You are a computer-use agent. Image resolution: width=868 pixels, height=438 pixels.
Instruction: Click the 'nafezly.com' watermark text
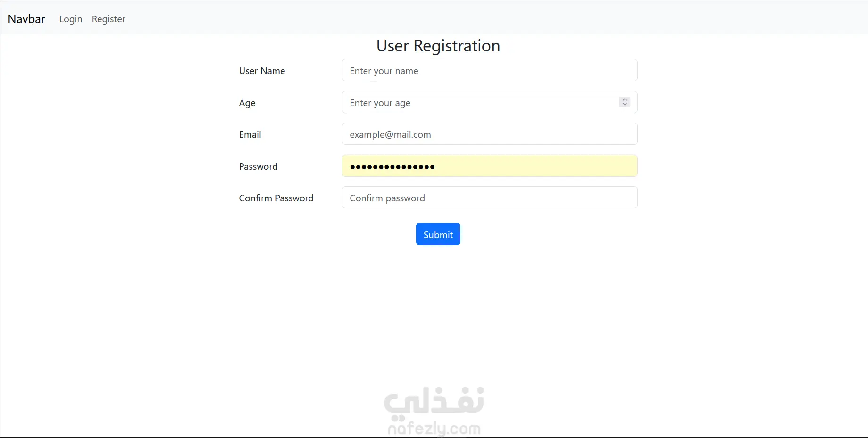pyautogui.click(x=434, y=429)
